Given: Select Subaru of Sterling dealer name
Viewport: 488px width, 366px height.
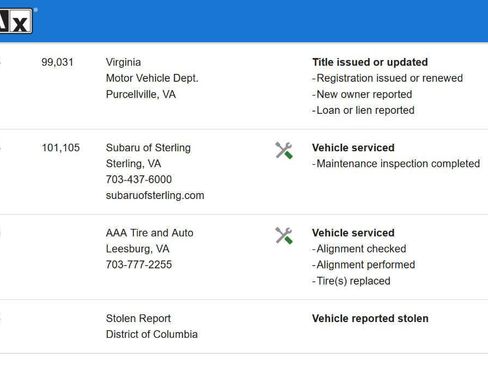Looking at the screenshot, I should 148,148.
